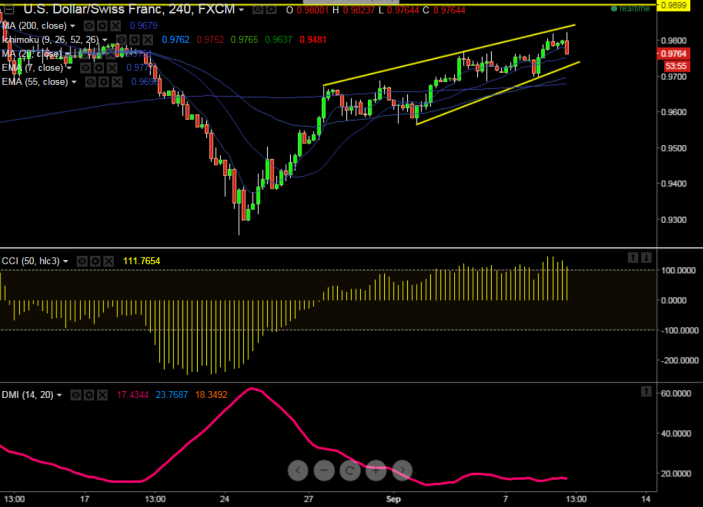
Task: Click the 24 date label on time axis
Action: pos(224,499)
